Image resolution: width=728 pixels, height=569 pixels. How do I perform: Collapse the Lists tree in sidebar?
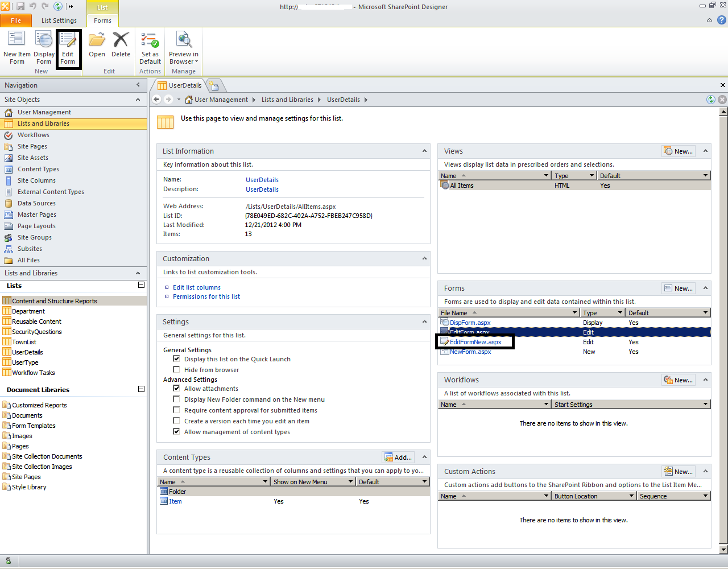coord(140,285)
